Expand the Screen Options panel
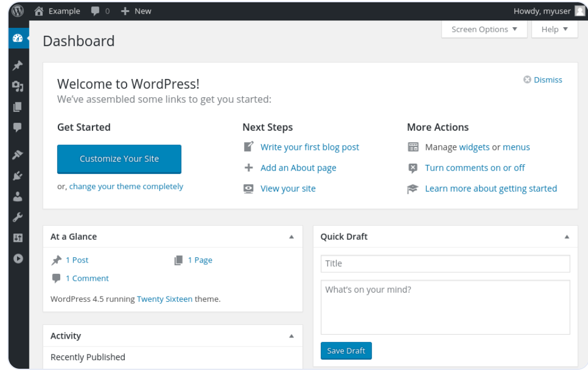588x375 pixels. (x=484, y=30)
